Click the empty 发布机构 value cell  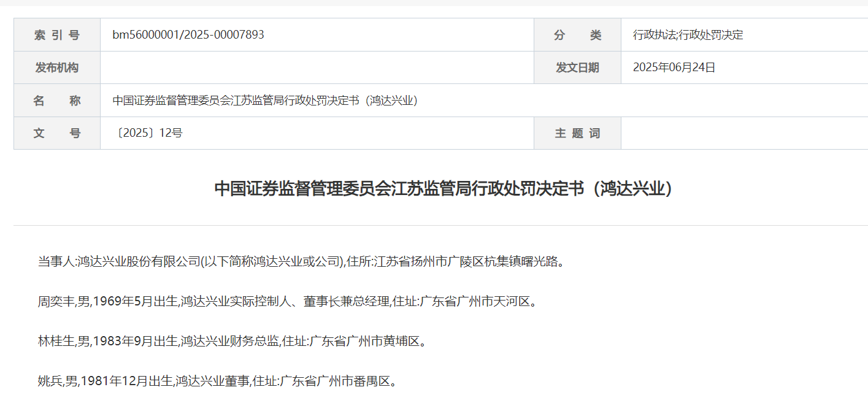click(x=317, y=67)
